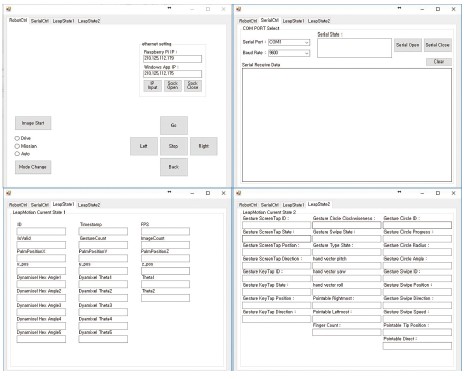Click the GestureCount input field
467x379 pixels.
tap(103, 245)
